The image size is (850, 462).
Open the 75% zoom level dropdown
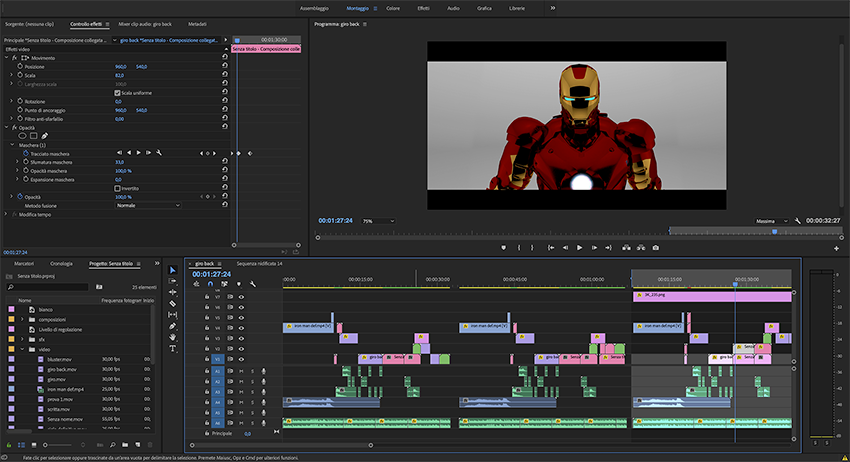coord(378,221)
